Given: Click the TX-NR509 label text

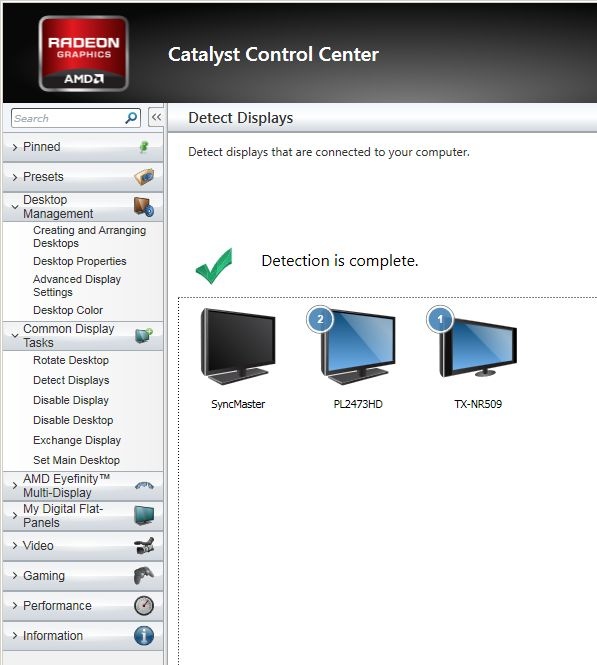Looking at the screenshot, I should [x=478, y=404].
